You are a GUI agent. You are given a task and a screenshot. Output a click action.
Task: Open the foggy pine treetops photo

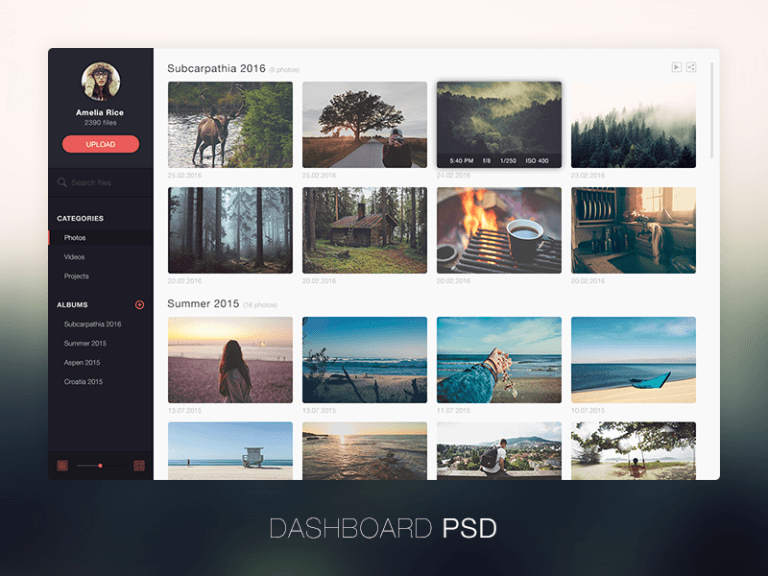pyautogui.click(x=633, y=124)
